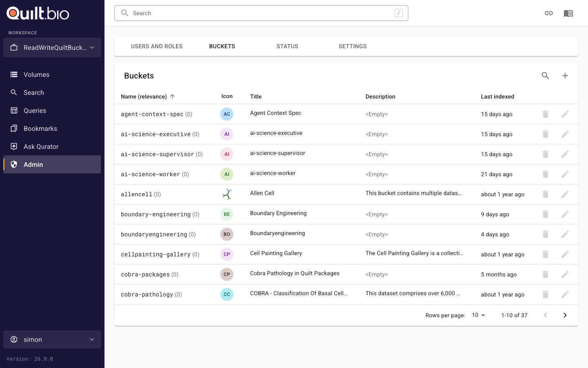Image resolution: width=588 pixels, height=368 pixels.
Task: Focus the top Search field
Action: [261, 13]
